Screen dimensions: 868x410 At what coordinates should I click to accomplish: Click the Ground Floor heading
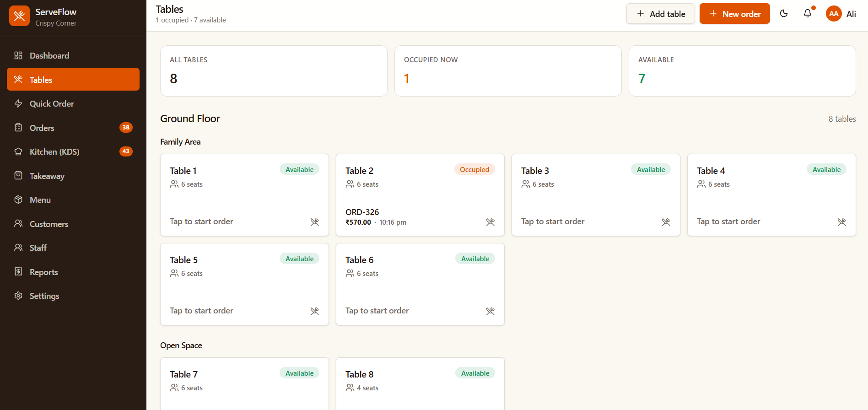[x=190, y=119]
